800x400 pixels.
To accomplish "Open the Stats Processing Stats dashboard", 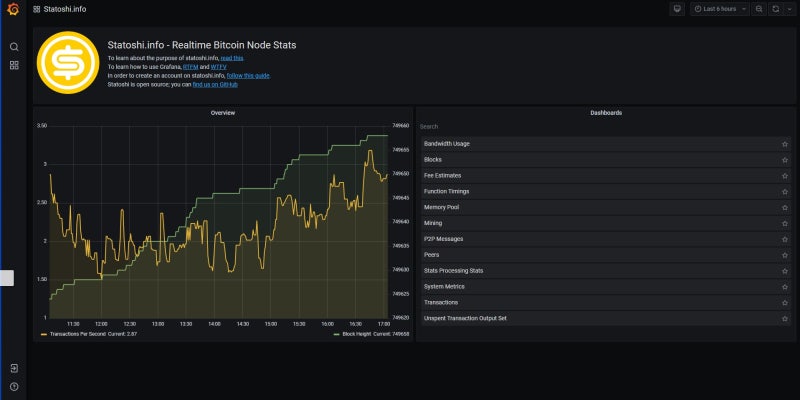I will point(606,271).
